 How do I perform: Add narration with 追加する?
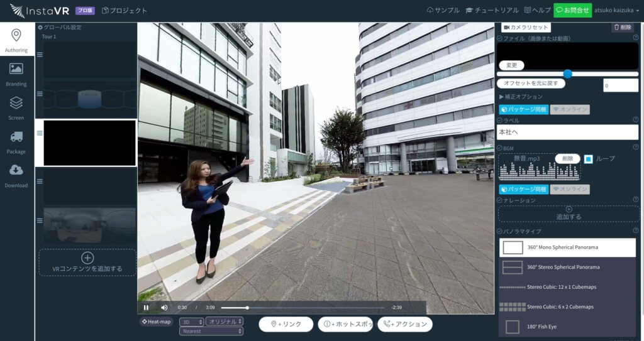569,214
